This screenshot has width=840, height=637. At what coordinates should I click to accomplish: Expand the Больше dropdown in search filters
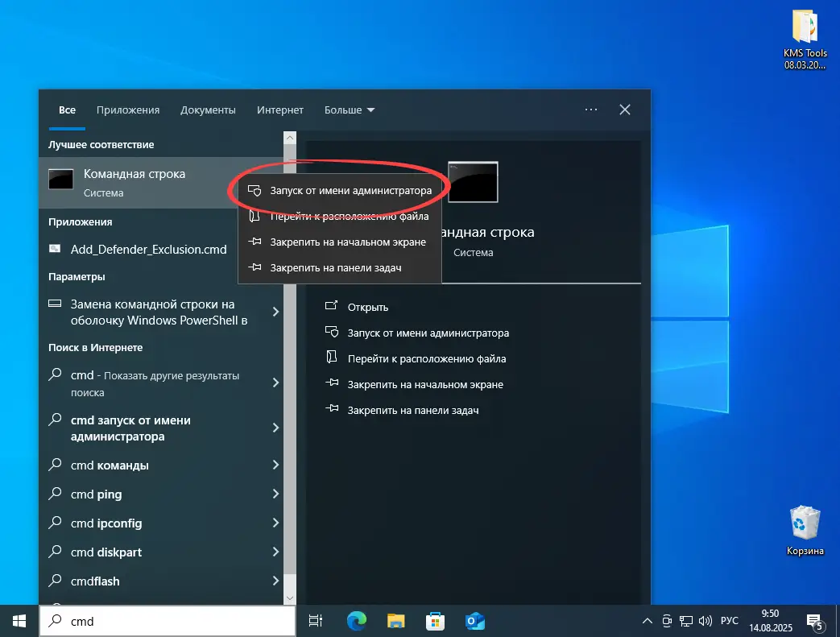coord(350,110)
